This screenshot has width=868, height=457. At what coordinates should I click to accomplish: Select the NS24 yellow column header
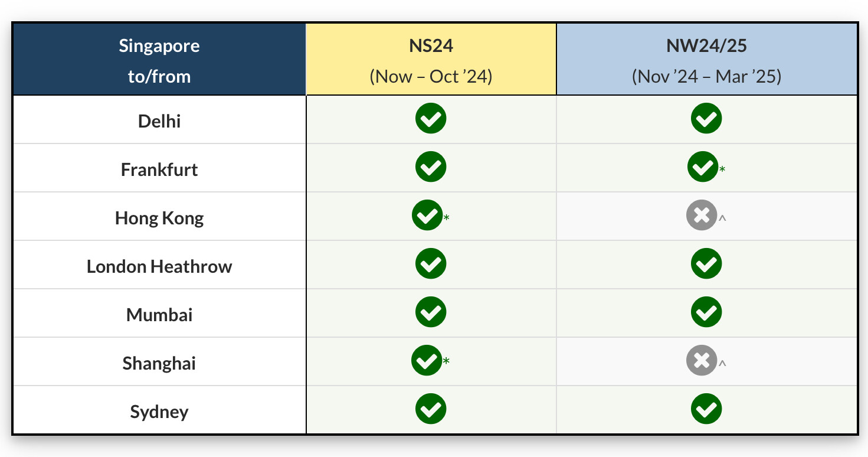click(x=431, y=60)
